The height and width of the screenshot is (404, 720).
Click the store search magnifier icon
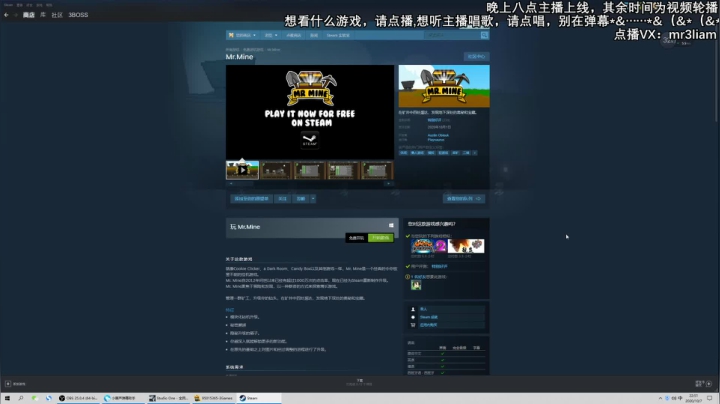484,35
